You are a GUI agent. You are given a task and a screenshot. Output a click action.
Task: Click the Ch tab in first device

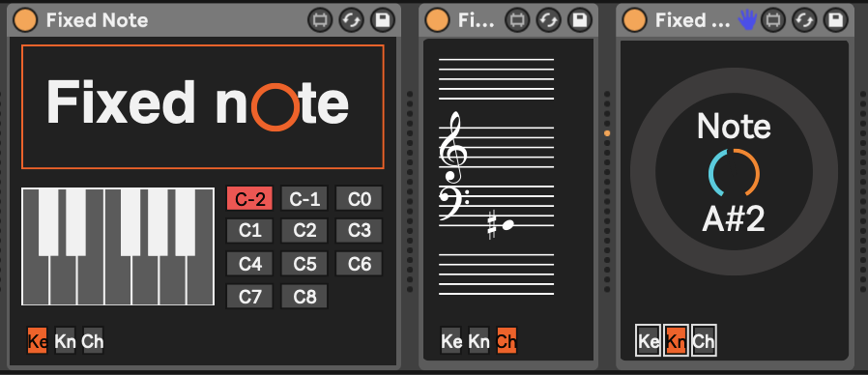tap(93, 340)
